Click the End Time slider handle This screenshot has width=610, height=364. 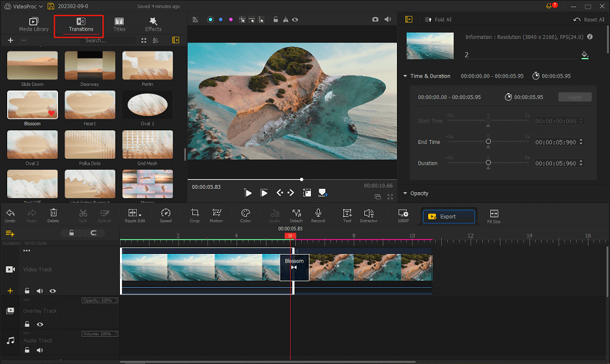click(488, 142)
